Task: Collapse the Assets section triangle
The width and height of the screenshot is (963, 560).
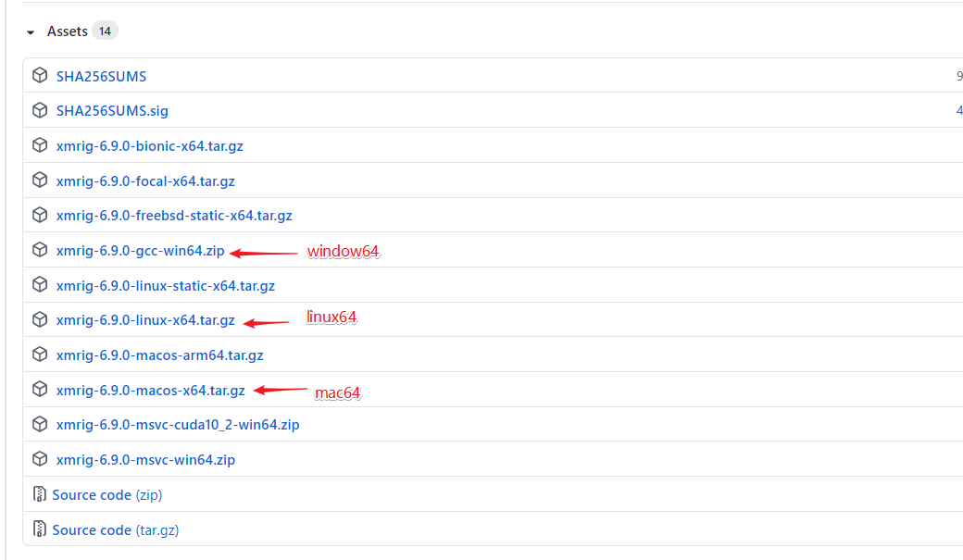Action: pos(31,32)
